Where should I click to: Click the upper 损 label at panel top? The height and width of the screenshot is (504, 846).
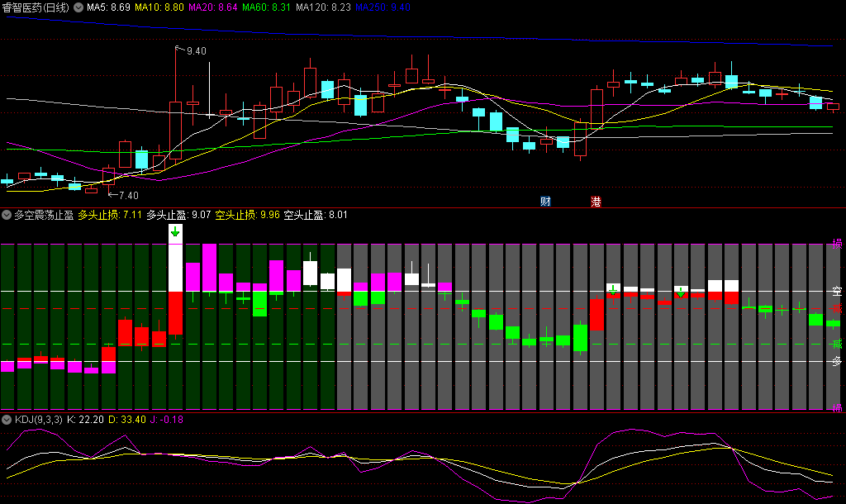[837, 244]
